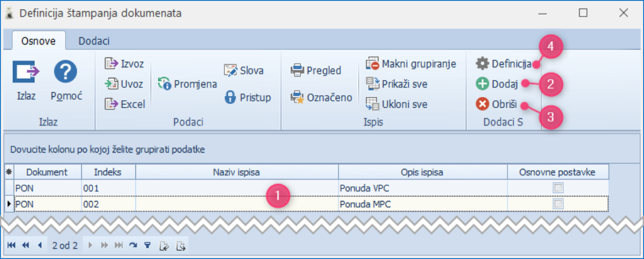Viewport: 644px width, 259px height.
Task: Toggle Osnovne postavke checkbox for Ponuda MPC
Action: point(558,204)
